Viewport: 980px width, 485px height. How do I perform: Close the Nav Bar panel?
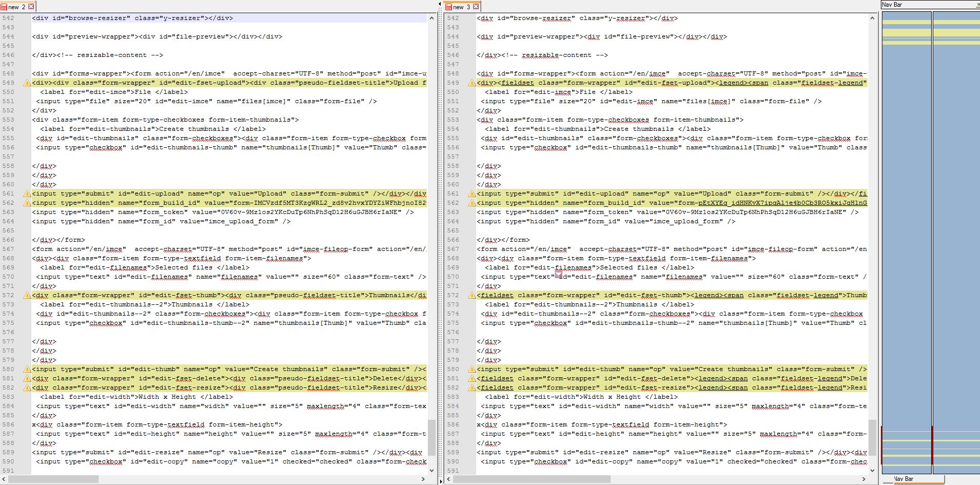tap(977, 5)
